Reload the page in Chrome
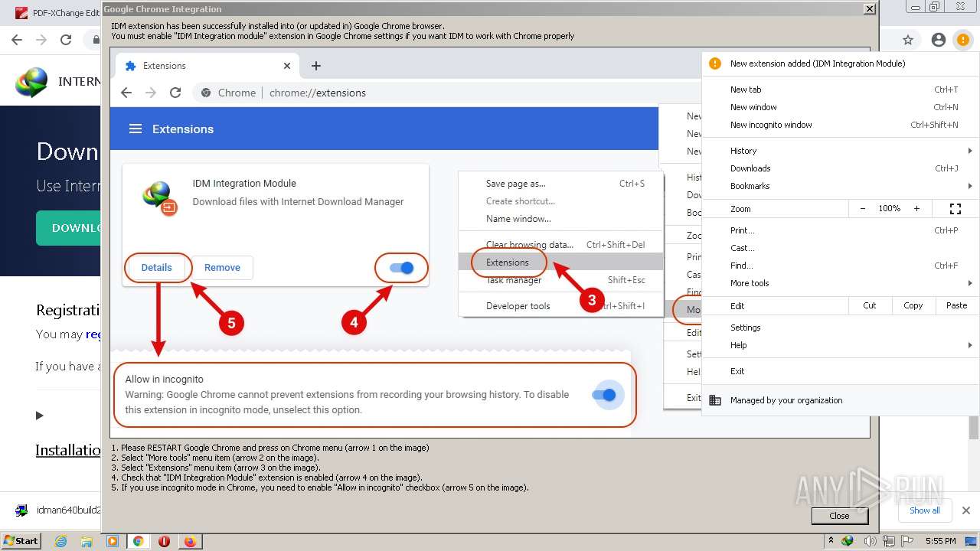Viewport: 980px width, 551px height. (x=66, y=40)
